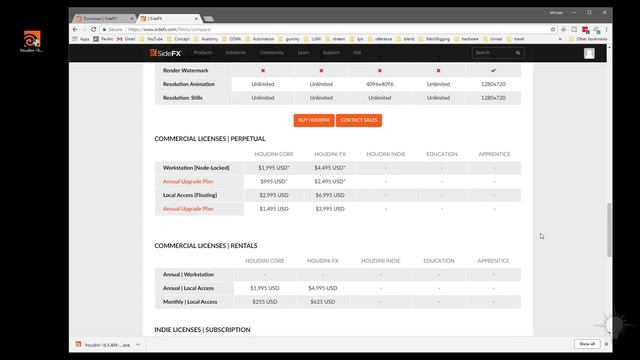Close the active SideFX tab
Screen dimensions: 640x360
(x=196, y=19)
